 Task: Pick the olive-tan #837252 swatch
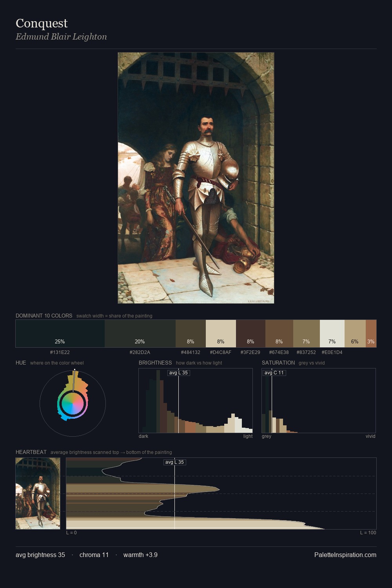(307, 334)
